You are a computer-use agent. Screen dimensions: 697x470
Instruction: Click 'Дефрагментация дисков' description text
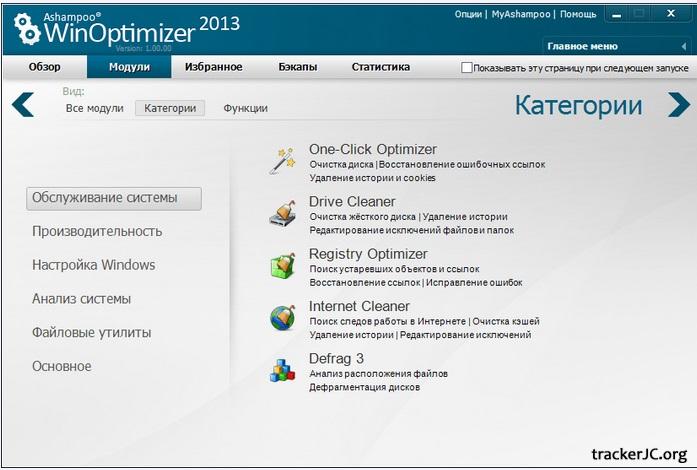point(365,387)
